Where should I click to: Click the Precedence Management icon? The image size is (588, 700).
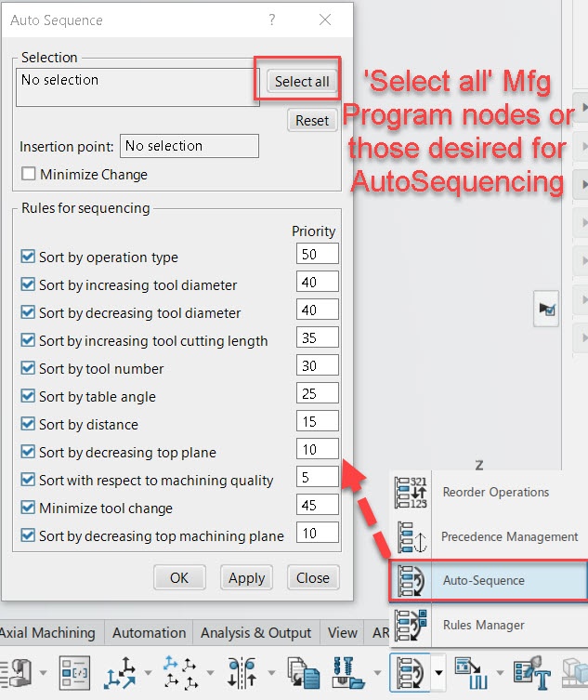pos(412,536)
